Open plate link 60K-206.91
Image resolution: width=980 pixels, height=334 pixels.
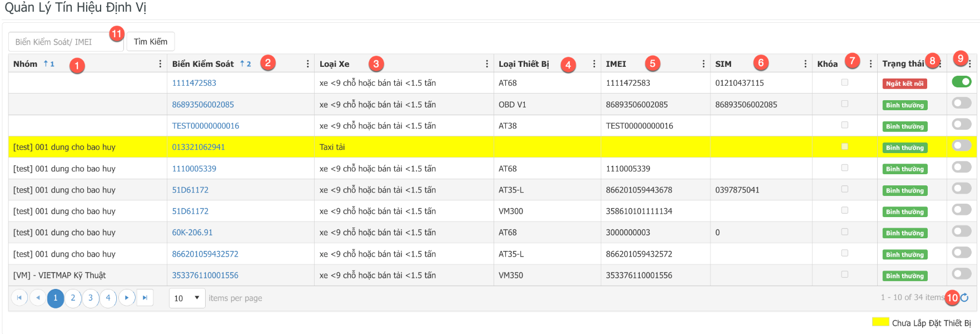[192, 233]
